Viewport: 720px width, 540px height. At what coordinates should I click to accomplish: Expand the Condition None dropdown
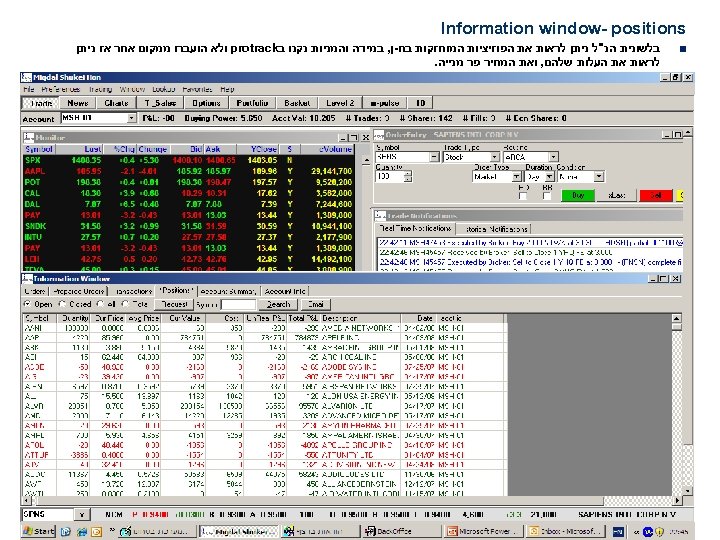point(599,177)
